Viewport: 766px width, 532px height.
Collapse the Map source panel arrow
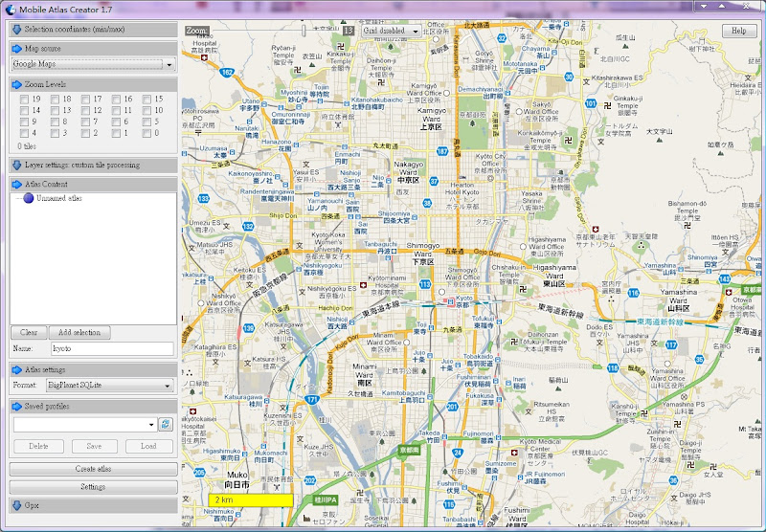(x=17, y=49)
